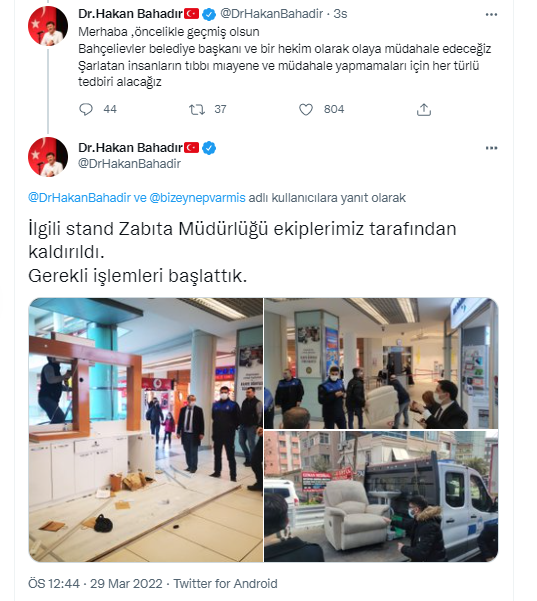Open three-dot menu on second tweet
The height and width of the screenshot is (601, 537).
pyautogui.click(x=491, y=148)
